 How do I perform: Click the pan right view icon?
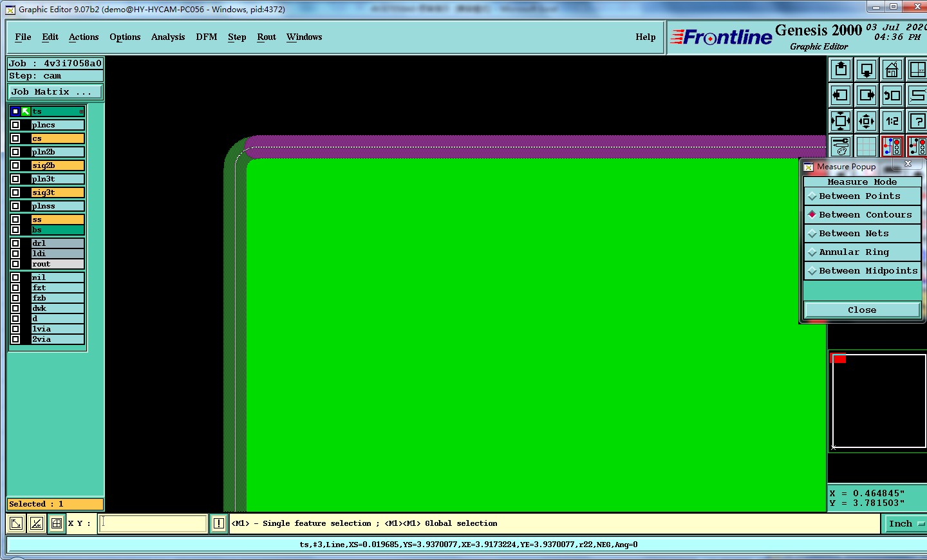coord(866,95)
